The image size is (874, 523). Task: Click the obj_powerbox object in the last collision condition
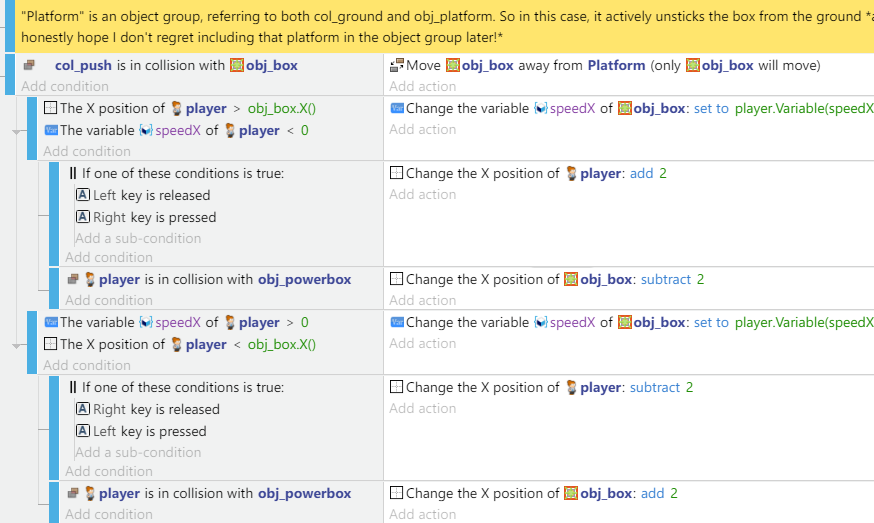point(304,493)
